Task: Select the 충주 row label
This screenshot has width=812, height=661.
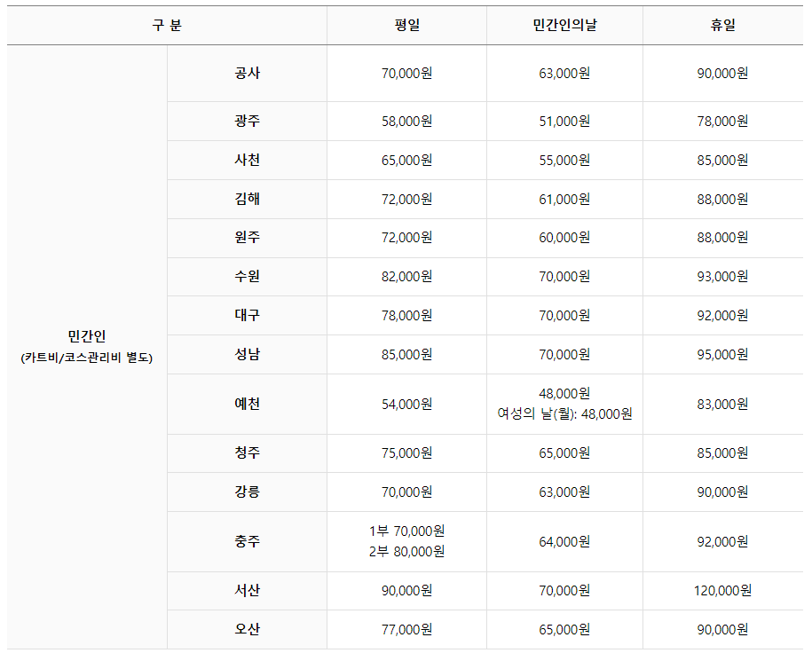Action: pyautogui.click(x=247, y=541)
